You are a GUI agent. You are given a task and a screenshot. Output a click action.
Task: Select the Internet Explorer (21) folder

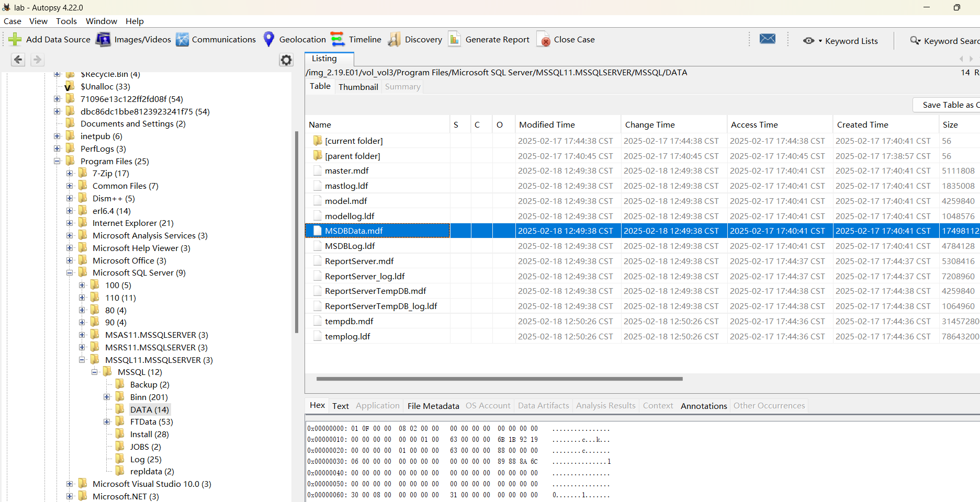point(133,223)
